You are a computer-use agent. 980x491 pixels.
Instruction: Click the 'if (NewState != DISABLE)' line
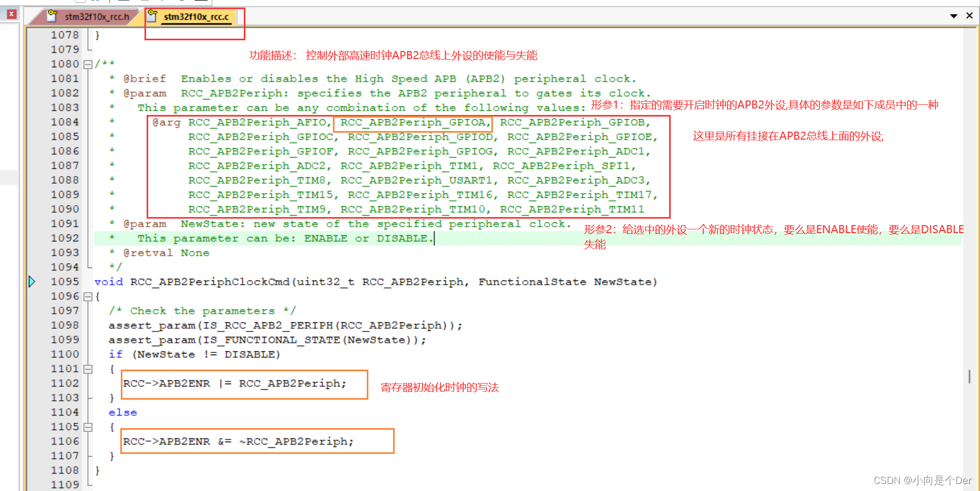point(194,355)
